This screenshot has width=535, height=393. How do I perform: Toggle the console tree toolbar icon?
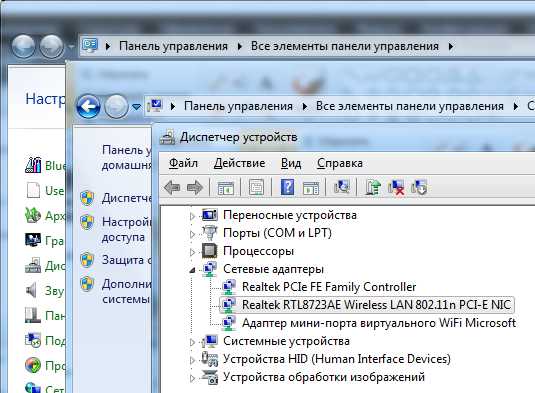tap(226, 187)
